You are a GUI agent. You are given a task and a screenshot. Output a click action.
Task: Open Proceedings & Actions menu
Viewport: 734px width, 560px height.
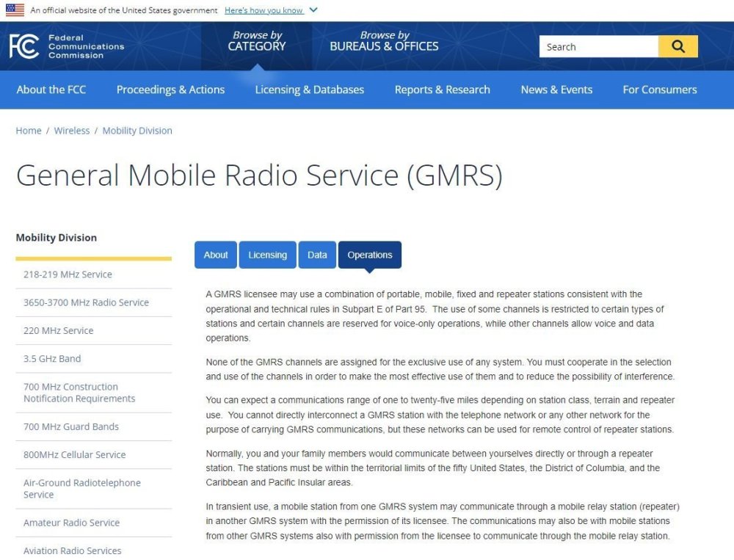point(170,90)
